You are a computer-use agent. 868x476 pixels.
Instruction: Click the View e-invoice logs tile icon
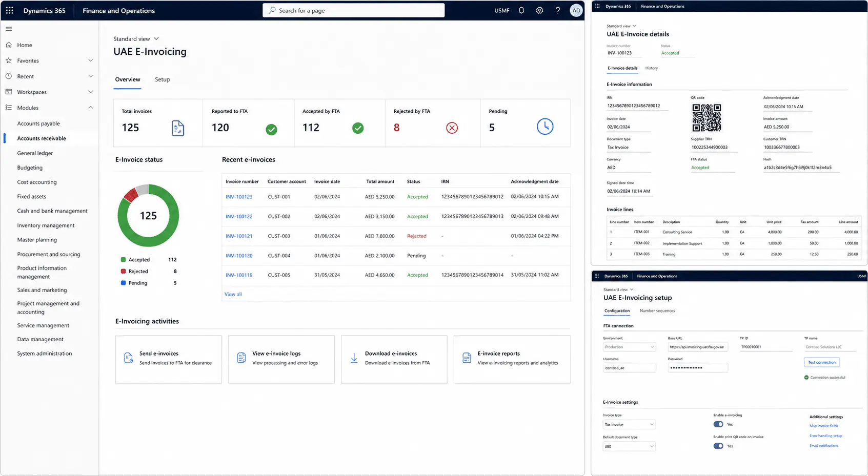[x=241, y=358]
